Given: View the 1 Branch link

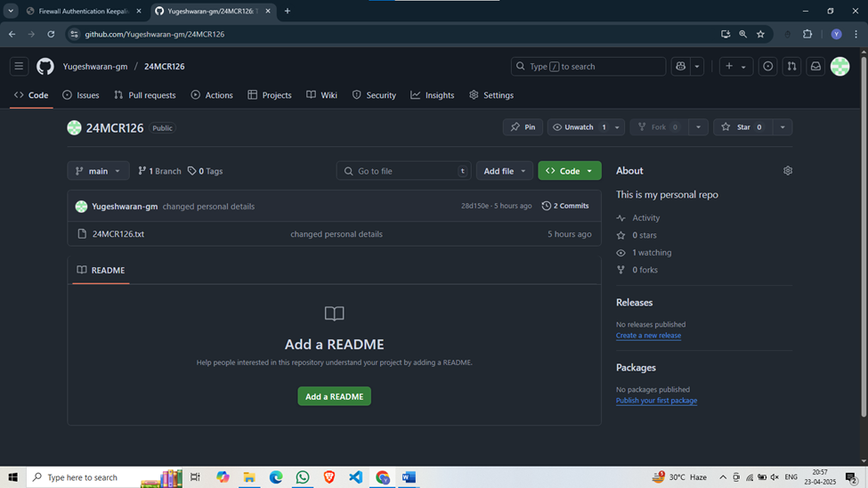Looking at the screenshot, I should [159, 171].
